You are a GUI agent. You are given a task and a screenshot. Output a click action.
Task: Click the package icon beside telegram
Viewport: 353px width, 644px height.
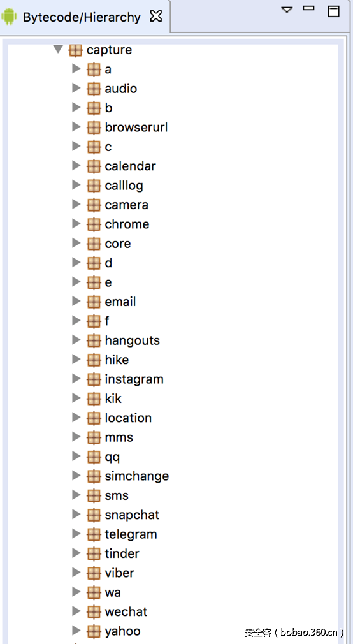[x=94, y=534]
